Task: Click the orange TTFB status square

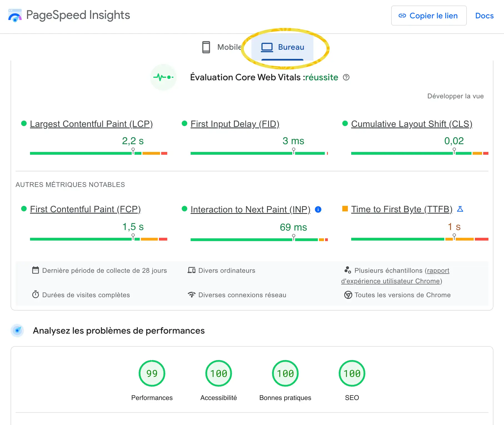Action: click(x=345, y=209)
